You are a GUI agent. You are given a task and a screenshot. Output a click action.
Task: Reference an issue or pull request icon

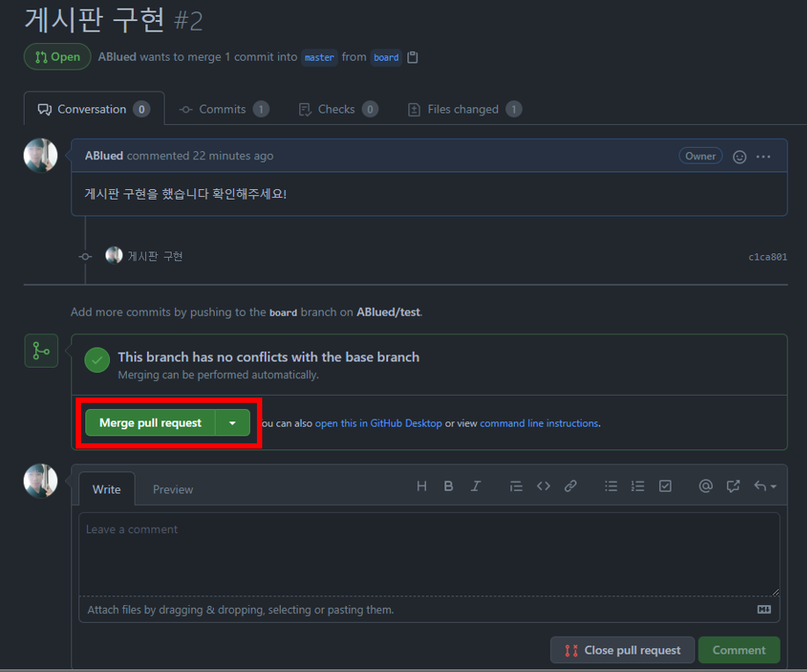[733, 486]
